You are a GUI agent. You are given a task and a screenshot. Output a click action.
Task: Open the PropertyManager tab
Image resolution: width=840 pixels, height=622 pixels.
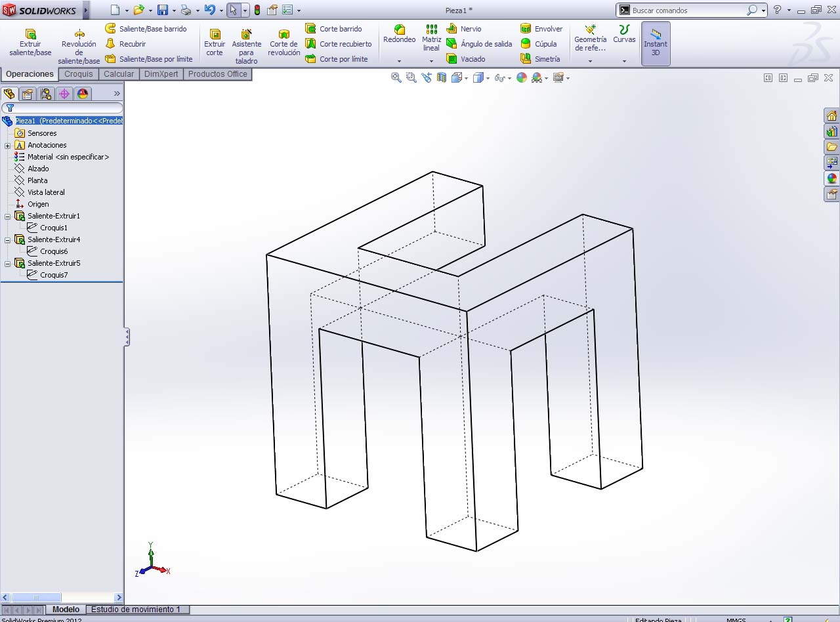(x=28, y=94)
